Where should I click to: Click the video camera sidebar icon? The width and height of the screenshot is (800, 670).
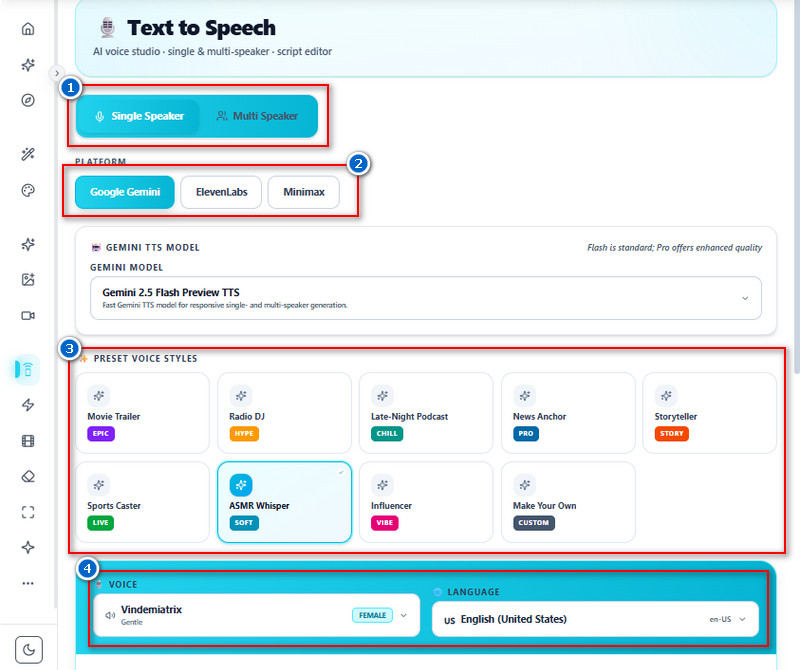click(x=28, y=316)
